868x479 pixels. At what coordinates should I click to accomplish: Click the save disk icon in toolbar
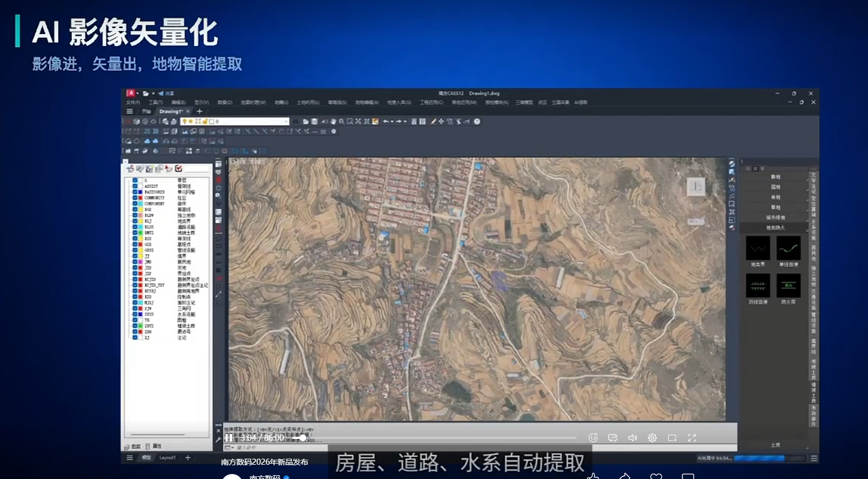click(314, 121)
